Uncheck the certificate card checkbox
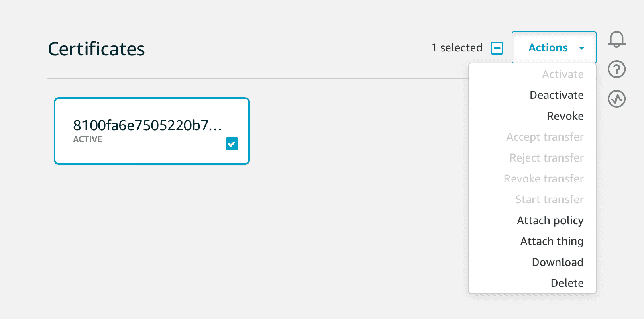Viewport: 644px width, 319px height. pyautogui.click(x=232, y=144)
